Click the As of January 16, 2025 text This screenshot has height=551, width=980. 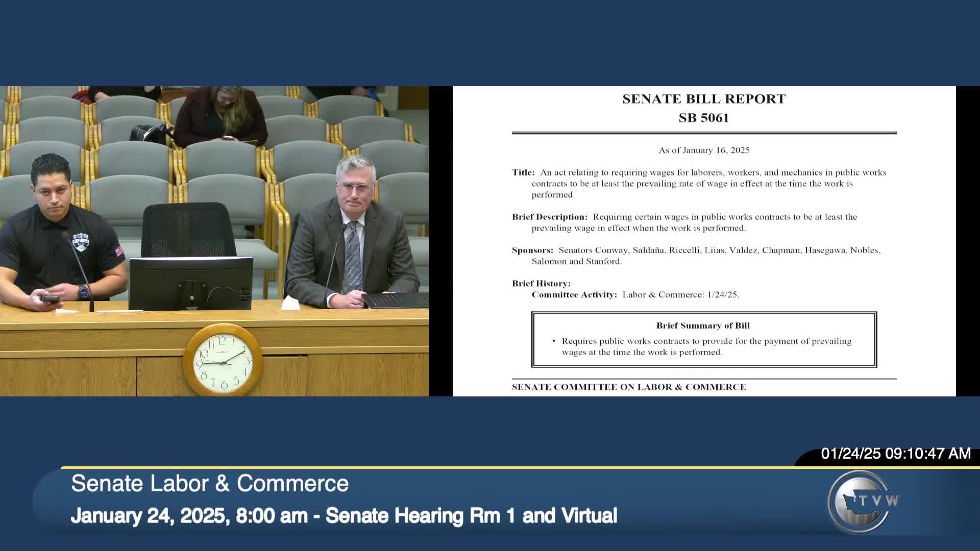[x=703, y=151]
